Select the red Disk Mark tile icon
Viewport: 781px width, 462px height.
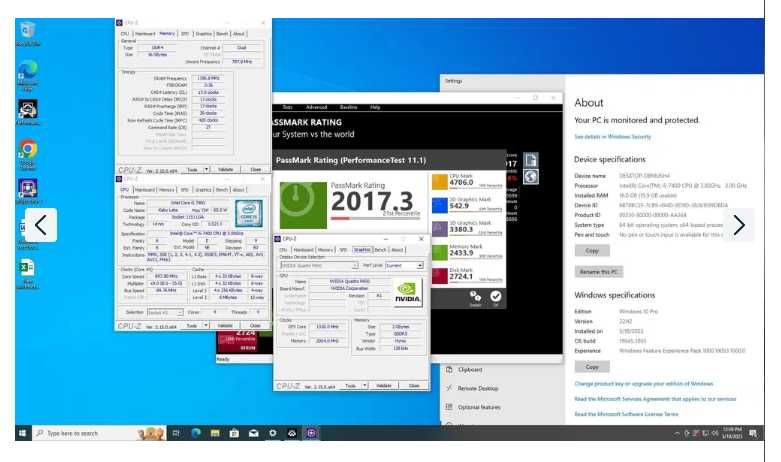pos(439,275)
